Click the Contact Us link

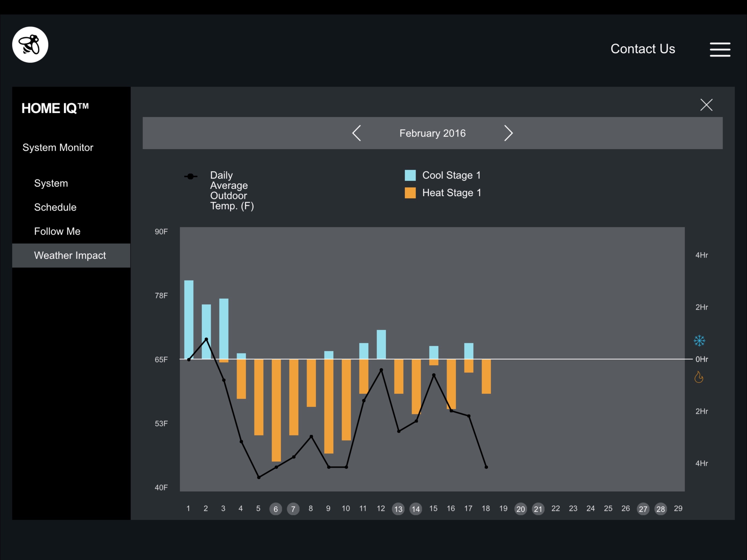(x=642, y=49)
